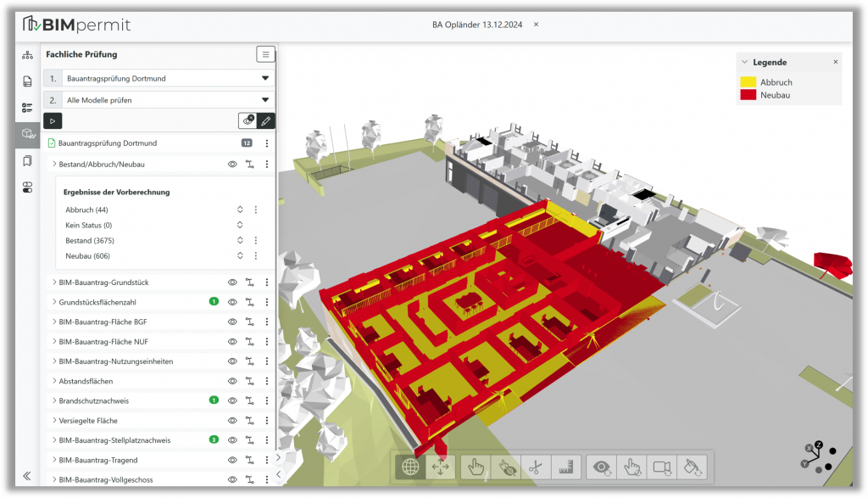This screenshot has width=868, height=498.
Task: Hide the Brandschutznachweis rule results
Action: tap(232, 400)
